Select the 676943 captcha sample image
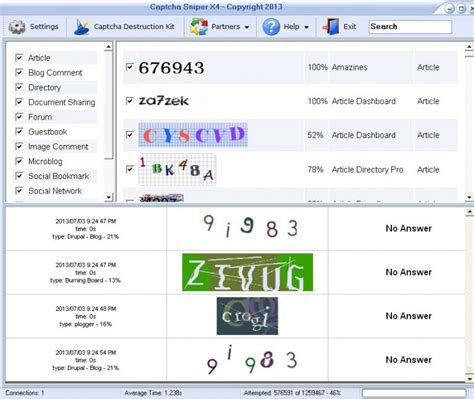 171,68
